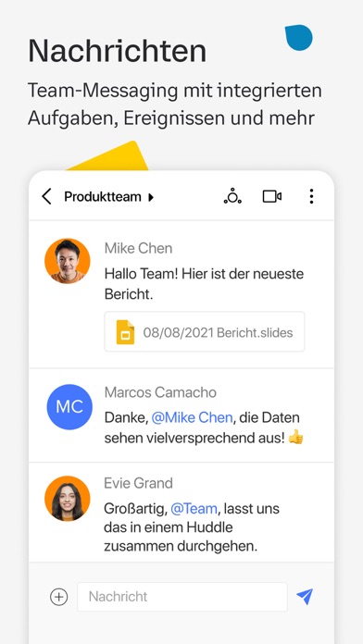Screen dimensions: 363x644
Task: Click the message 'Hallo Team! Hier ist der neueste Bericht.'
Action: coord(204,284)
